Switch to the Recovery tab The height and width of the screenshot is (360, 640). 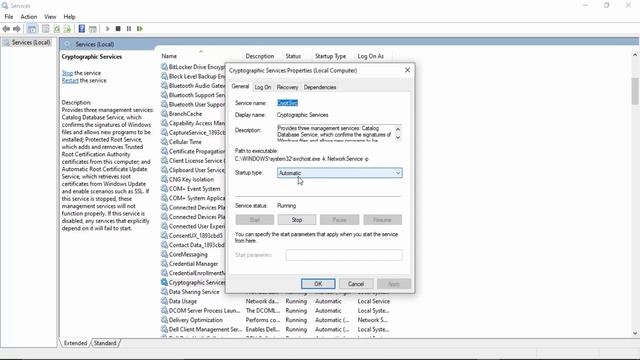coord(287,87)
